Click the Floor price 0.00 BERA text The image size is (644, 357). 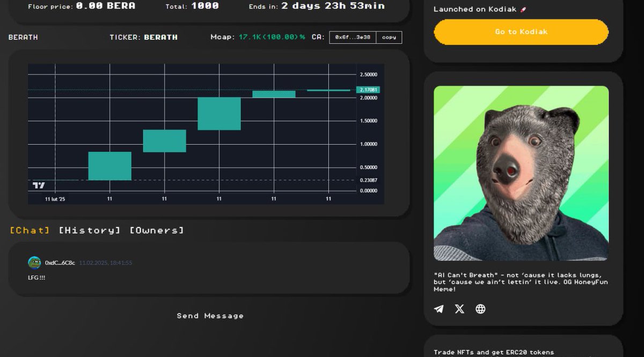coord(82,6)
